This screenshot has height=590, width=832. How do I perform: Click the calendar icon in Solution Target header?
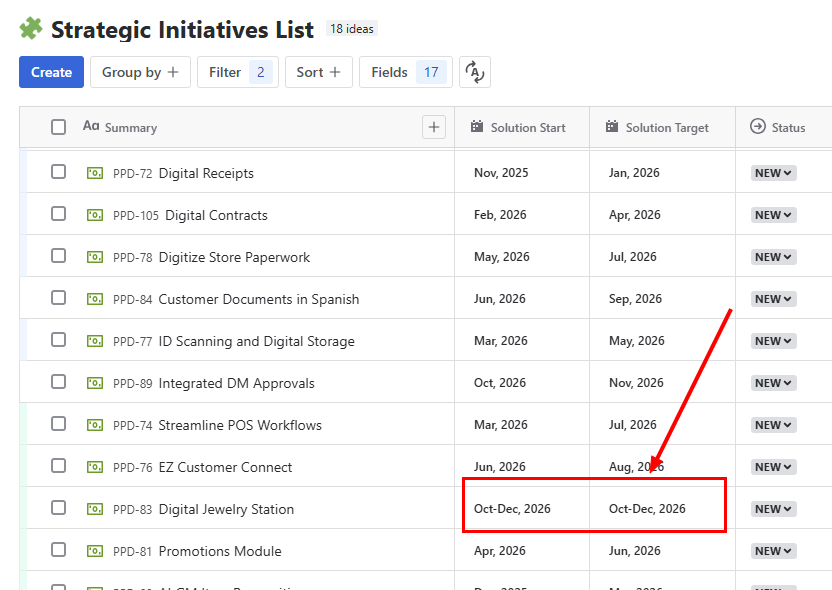tap(612, 127)
